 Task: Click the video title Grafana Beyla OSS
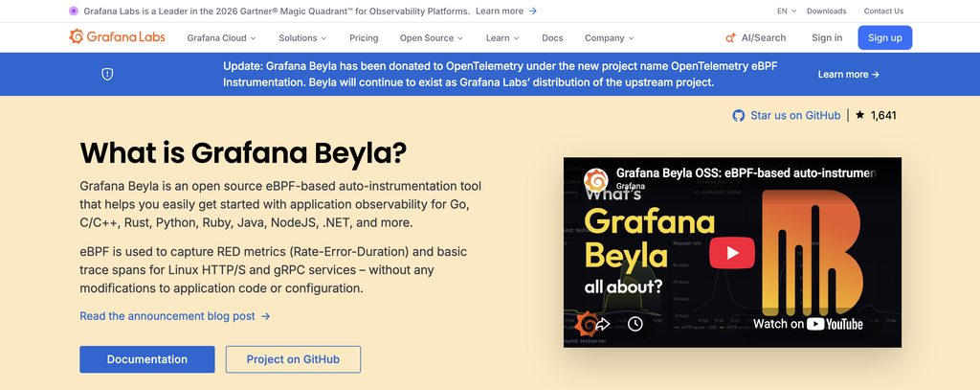click(x=746, y=172)
